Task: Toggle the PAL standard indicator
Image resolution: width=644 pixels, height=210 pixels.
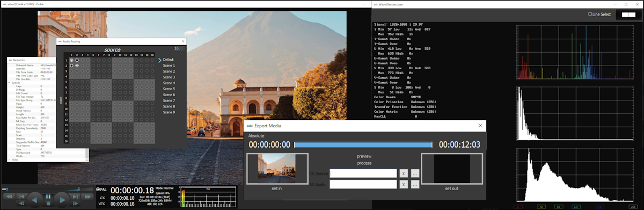Action: (x=101, y=190)
